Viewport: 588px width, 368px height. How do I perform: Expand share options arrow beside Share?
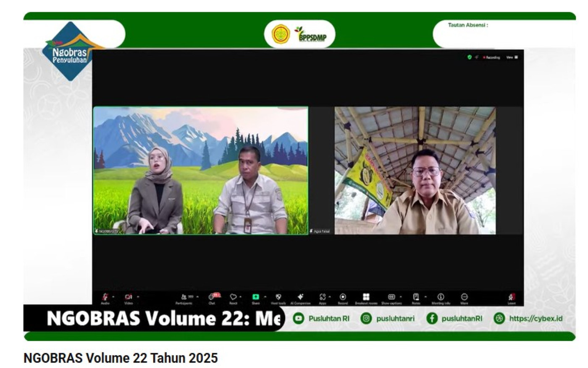265,297
